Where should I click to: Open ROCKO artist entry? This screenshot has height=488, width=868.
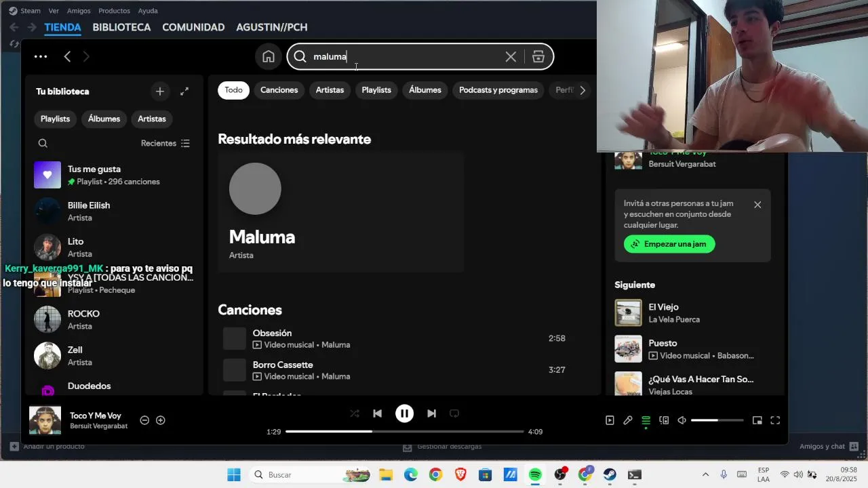tap(114, 319)
